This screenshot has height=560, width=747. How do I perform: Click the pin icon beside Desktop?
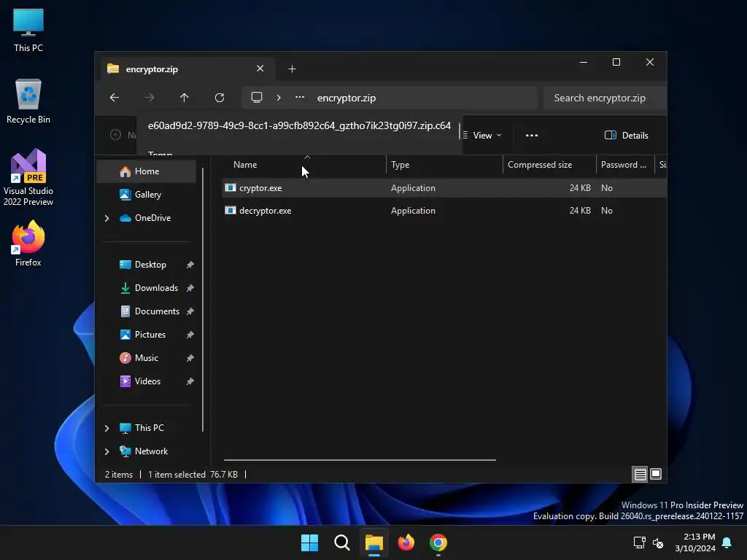coord(190,265)
